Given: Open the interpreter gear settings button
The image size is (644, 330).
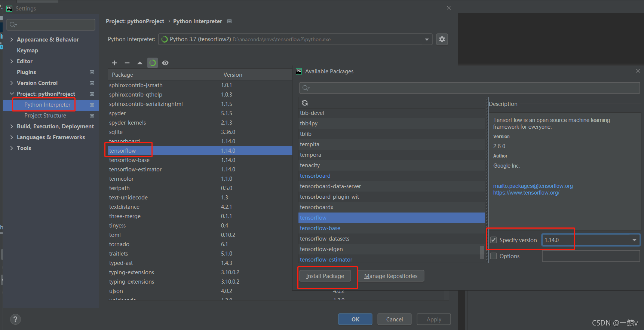Looking at the screenshot, I should tap(442, 39).
